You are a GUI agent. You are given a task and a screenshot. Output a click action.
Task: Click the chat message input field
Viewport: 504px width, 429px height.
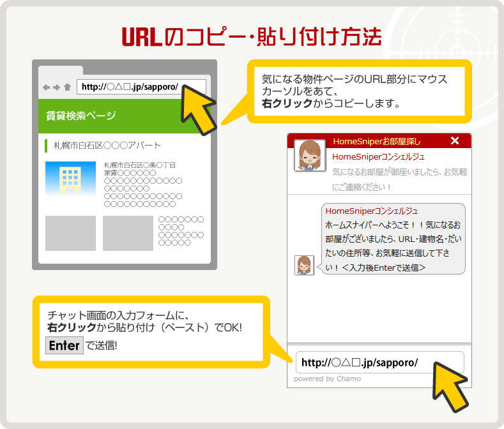pos(379,363)
